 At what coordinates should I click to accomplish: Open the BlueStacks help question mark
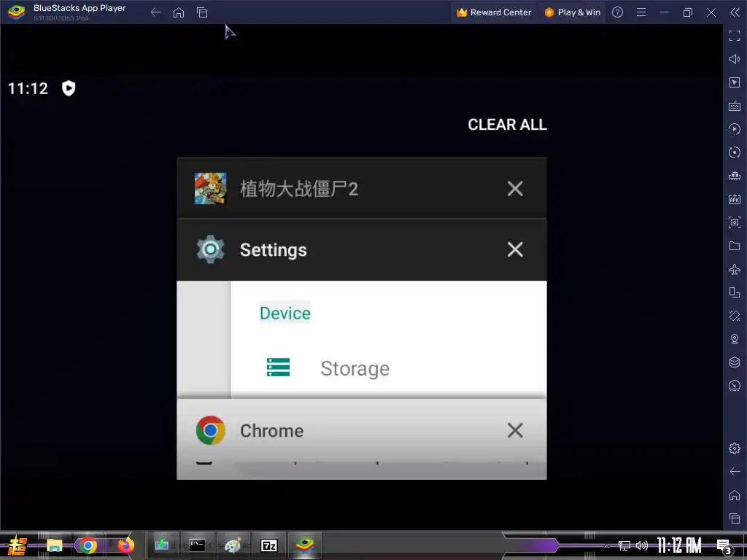(617, 12)
